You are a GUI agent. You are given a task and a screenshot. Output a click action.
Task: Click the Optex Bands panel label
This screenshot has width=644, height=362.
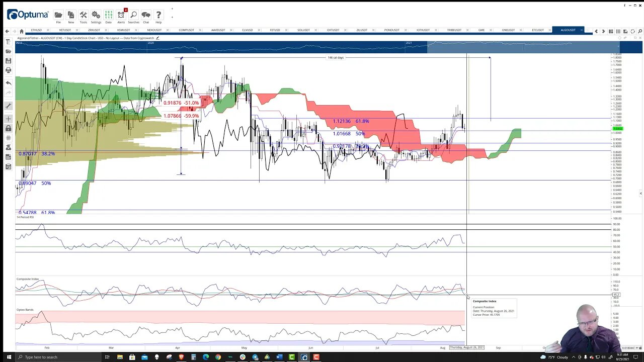(x=25, y=310)
